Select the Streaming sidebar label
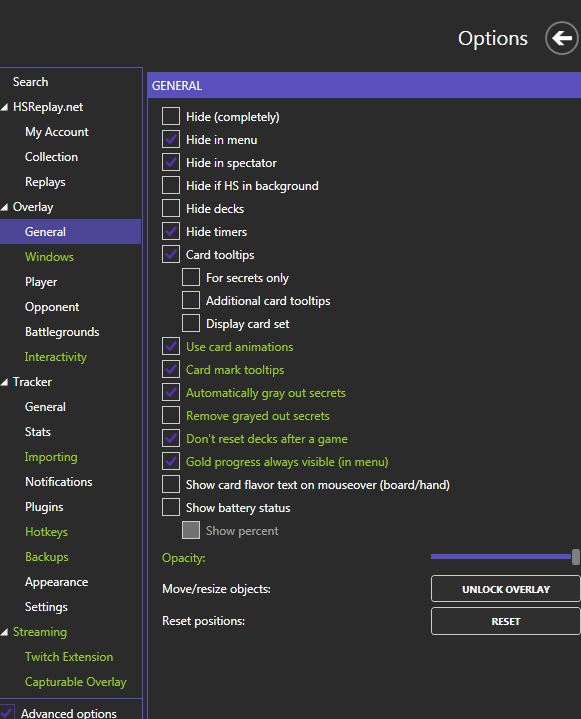Viewport: 581px width, 719px height. [x=40, y=632]
